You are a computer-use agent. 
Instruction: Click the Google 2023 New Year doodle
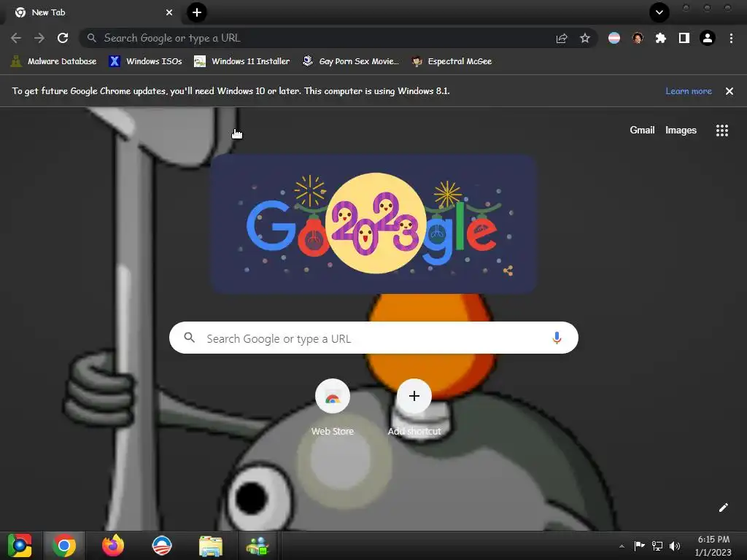[x=374, y=223]
